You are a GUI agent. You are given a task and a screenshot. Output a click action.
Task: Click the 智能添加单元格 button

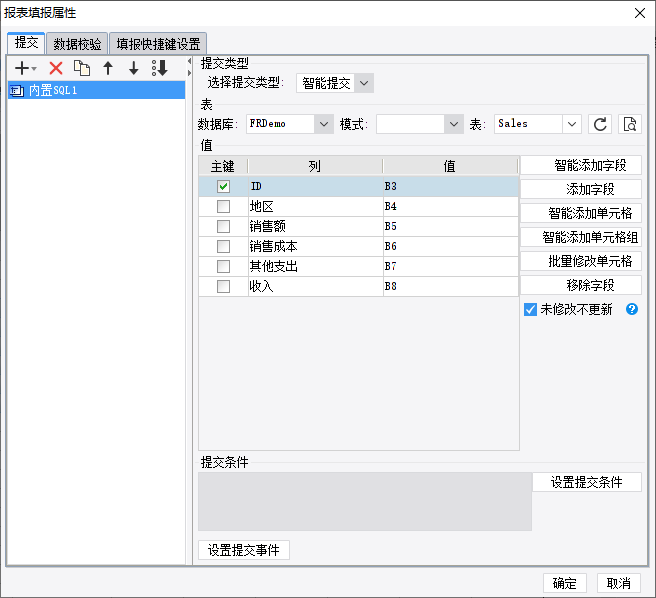coord(581,213)
